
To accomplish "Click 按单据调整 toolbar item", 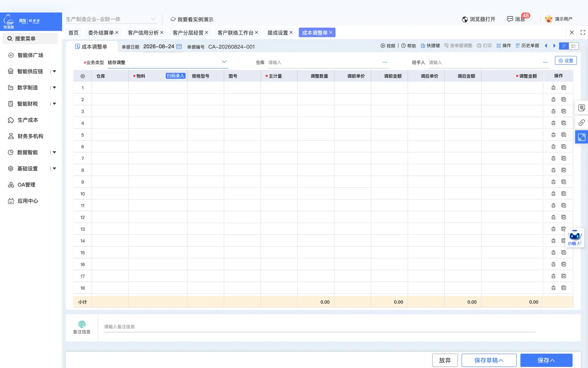I will coord(458,46).
